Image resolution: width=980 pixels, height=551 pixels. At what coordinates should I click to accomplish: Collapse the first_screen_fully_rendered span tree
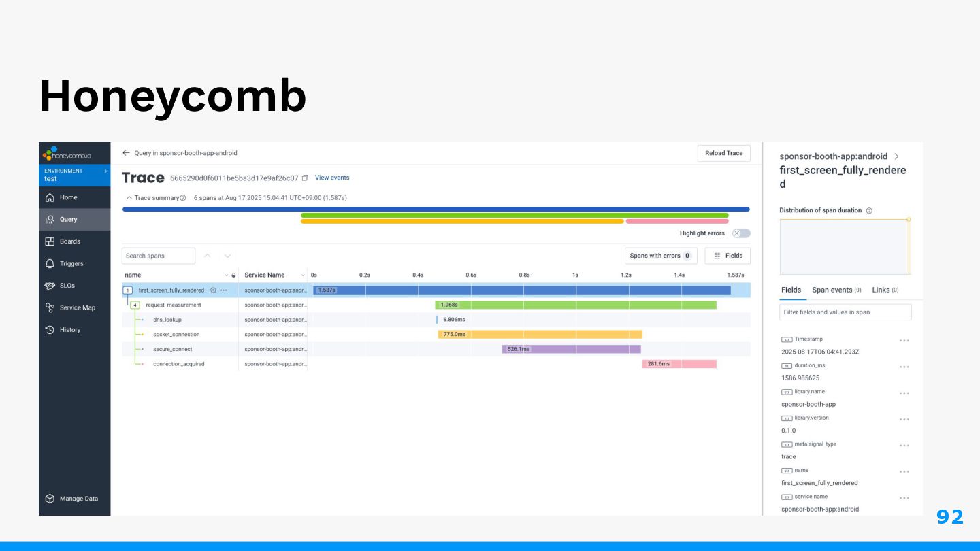(128, 290)
